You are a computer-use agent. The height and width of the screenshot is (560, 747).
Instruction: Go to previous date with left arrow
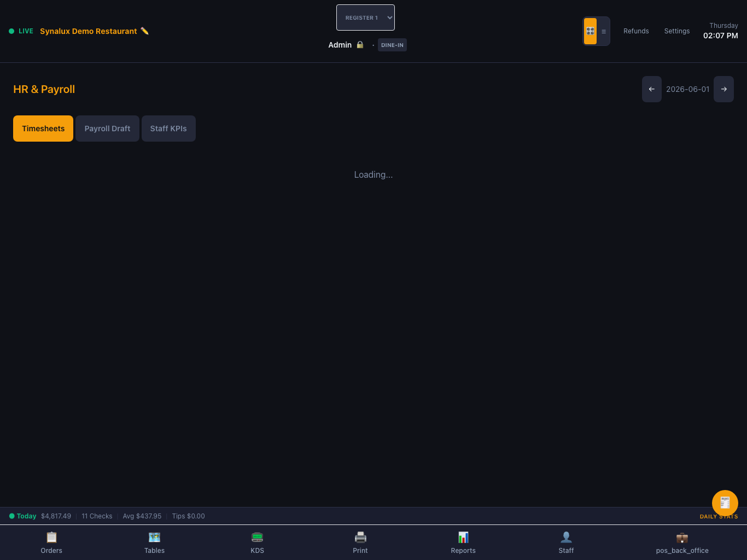point(652,89)
